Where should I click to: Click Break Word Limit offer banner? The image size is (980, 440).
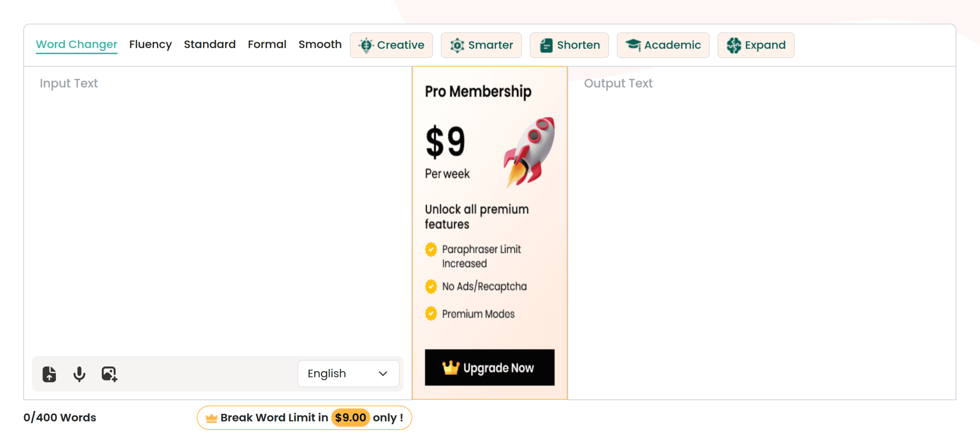[x=274, y=417]
